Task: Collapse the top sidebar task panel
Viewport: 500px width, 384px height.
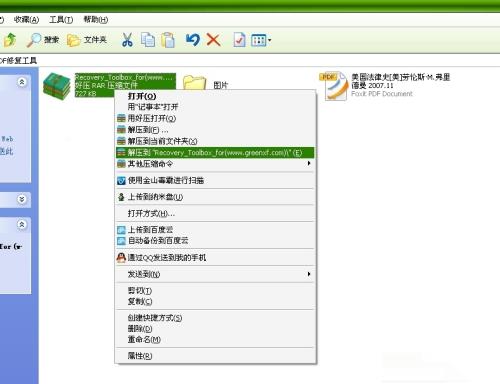Action: [x=22, y=82]
